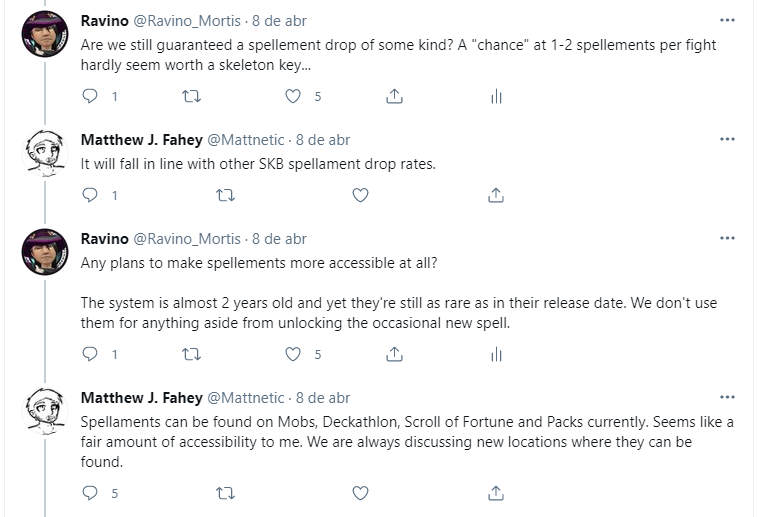This screenshot has width=757, height=517.
Task: Like Ravino's skeleton key tweet
Action: (x=293, y=97)
